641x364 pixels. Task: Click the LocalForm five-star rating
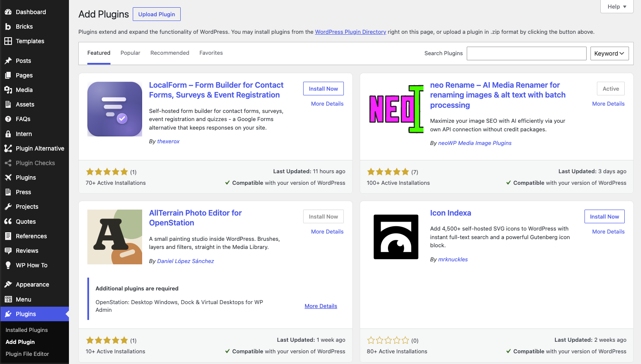[107, 172]
